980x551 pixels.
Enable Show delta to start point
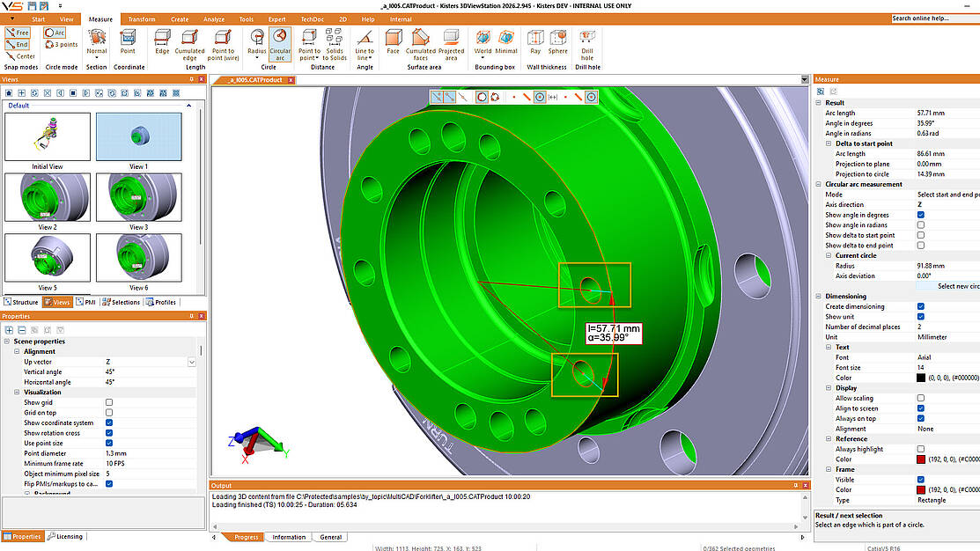(x=921, y=235)
